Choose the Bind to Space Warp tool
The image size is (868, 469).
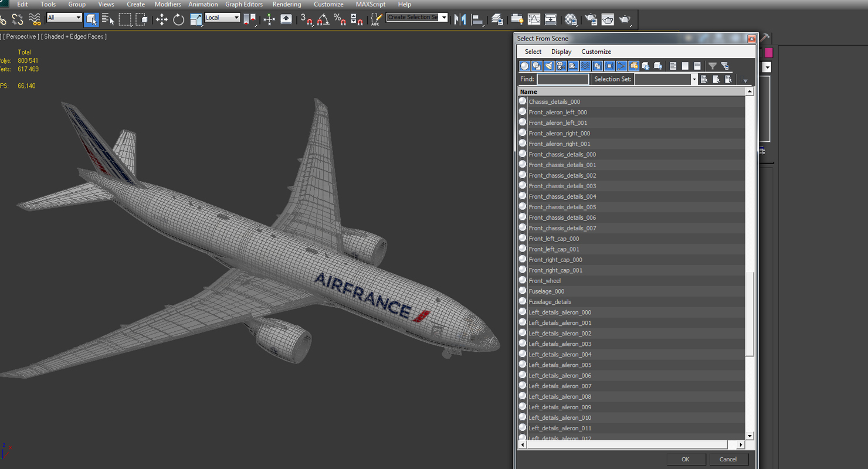coord(35,19)
